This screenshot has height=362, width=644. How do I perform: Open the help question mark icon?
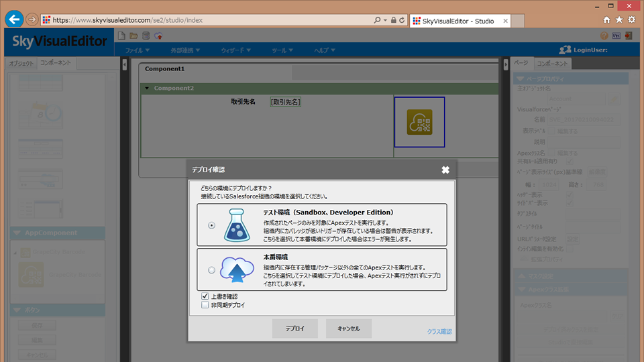[604, 36]
